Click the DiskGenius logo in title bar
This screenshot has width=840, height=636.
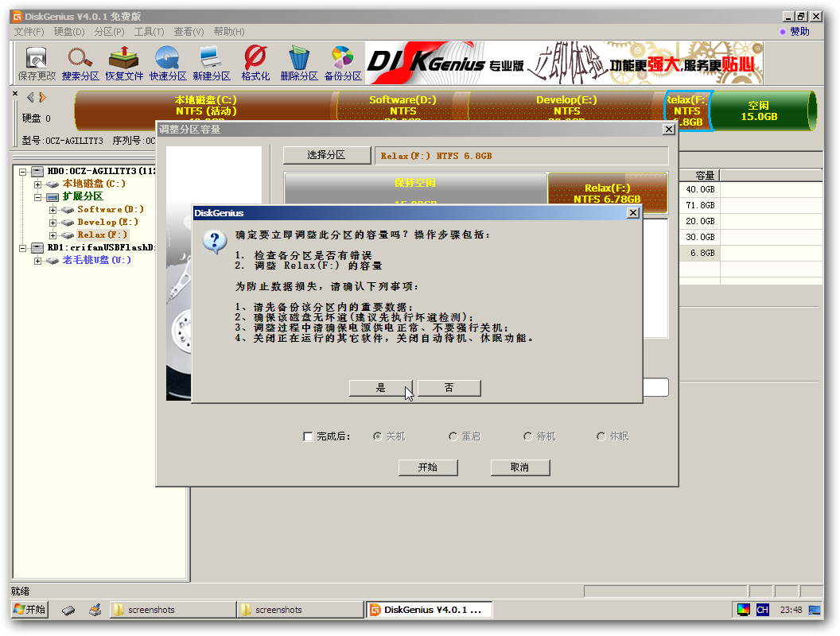click(17, 16)
